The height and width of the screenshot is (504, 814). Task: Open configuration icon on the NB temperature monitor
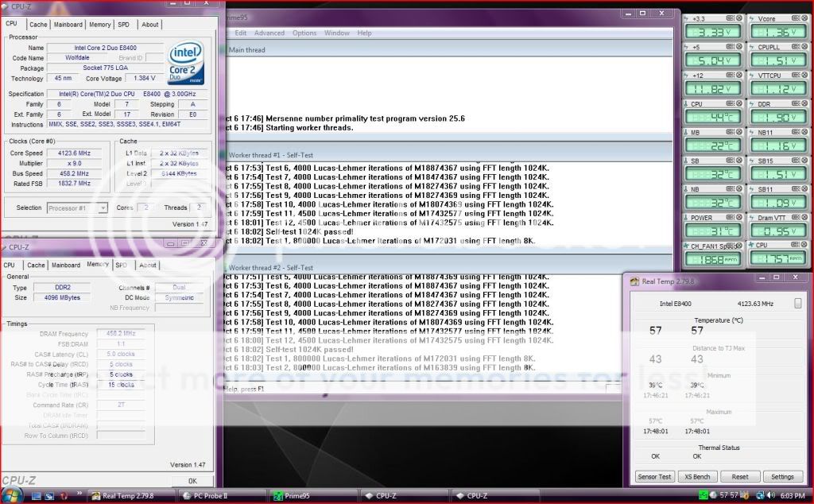(x=731, y=189)
